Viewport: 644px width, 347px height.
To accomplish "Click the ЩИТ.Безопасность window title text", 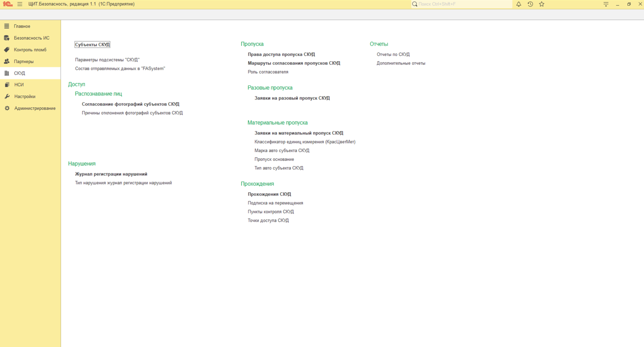I will click(81, 4).
